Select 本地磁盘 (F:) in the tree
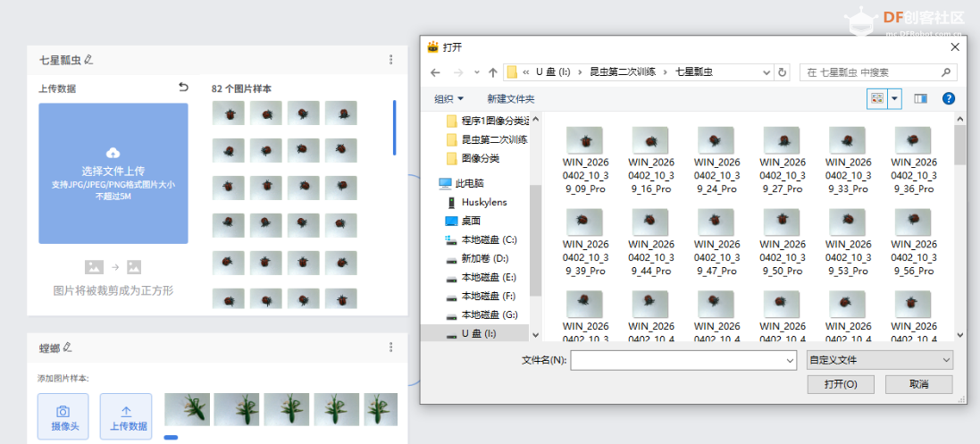Screen dimensions: 980x444 [x=481, y=296]
